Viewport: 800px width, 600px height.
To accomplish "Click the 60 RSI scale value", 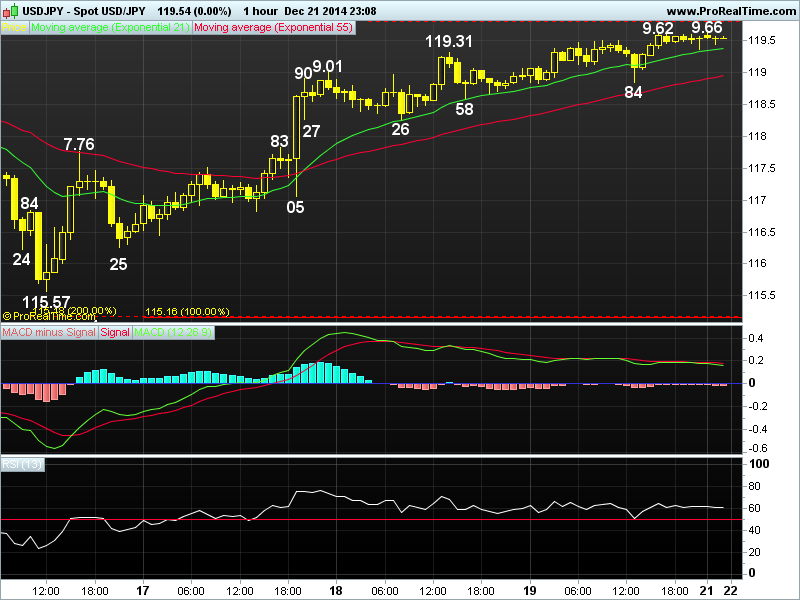I will pyautogui.click(x=754, y=508).
